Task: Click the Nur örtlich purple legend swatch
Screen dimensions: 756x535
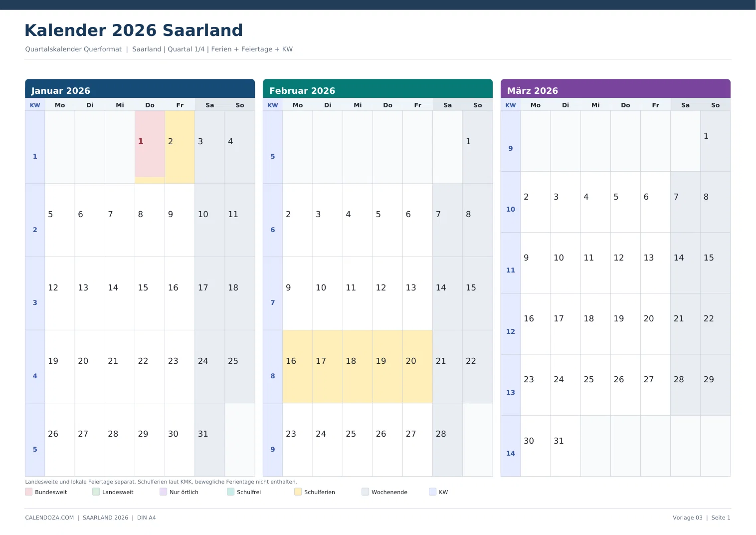Action: (164, 492)
